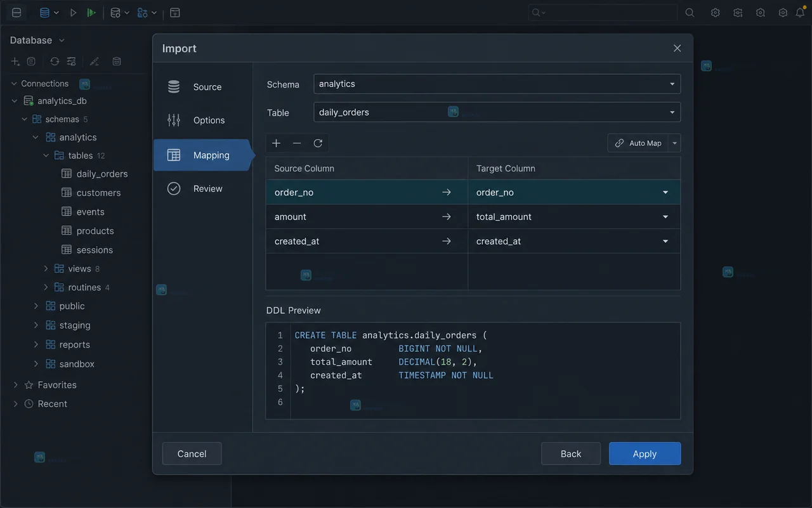Click the arrow icon in the order_no row
This screenshot has height=508, width=812.
pos(447,192)
